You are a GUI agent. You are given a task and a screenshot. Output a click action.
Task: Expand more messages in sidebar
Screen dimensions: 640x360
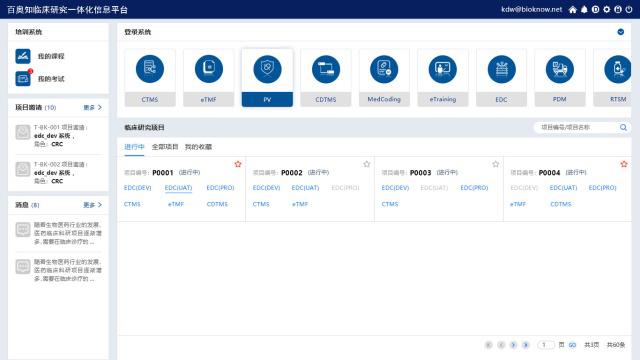point(93,205)
